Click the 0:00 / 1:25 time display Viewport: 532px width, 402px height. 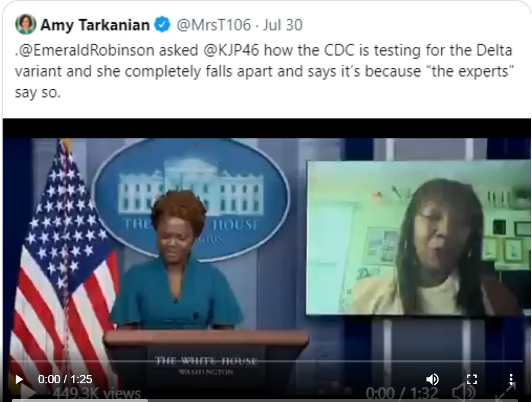65,379
